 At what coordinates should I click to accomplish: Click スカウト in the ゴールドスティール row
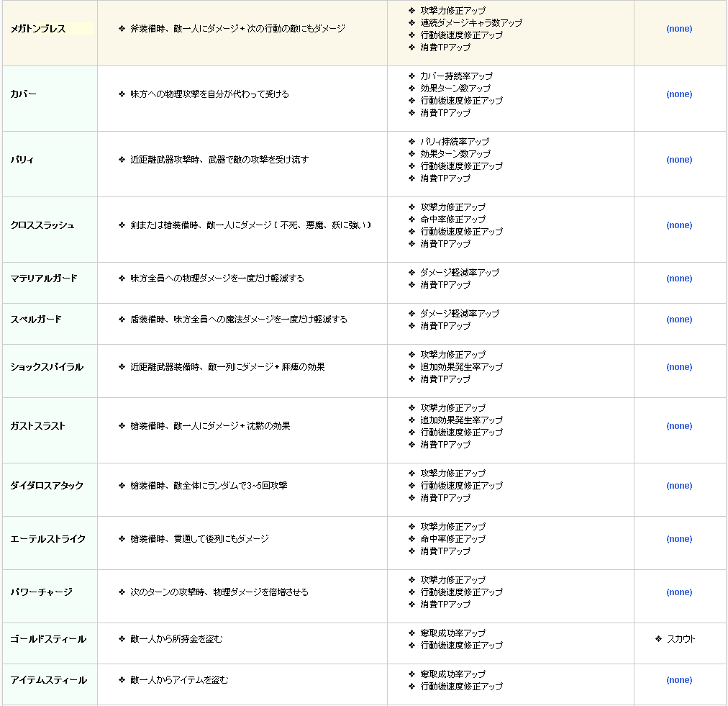(681, 639)
